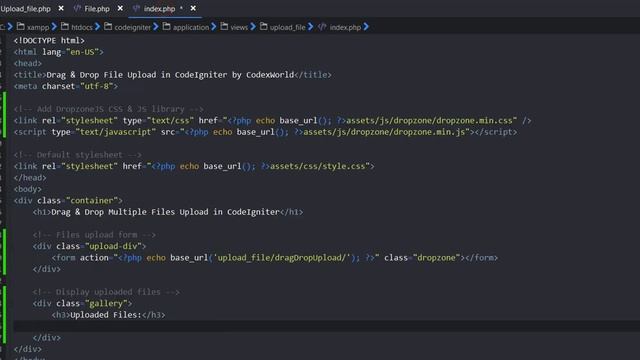Switch to the File.php tab
640x360 pixels.
click(x=97, y=9)
